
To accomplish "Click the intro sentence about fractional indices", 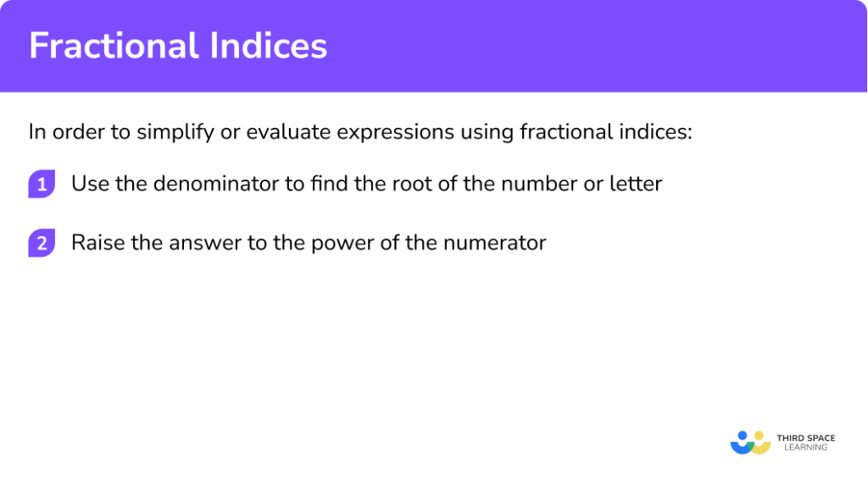I will 360,132.
